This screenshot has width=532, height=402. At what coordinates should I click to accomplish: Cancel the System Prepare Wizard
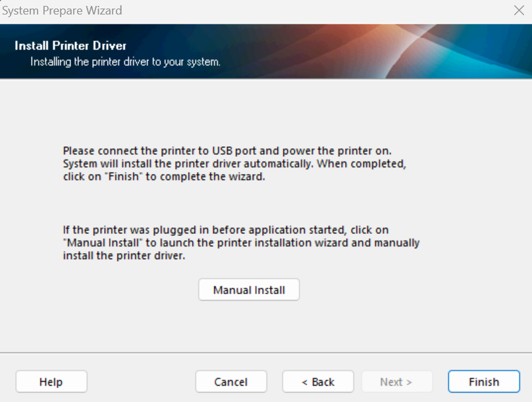pyautogui.click(x=231, y=382)
